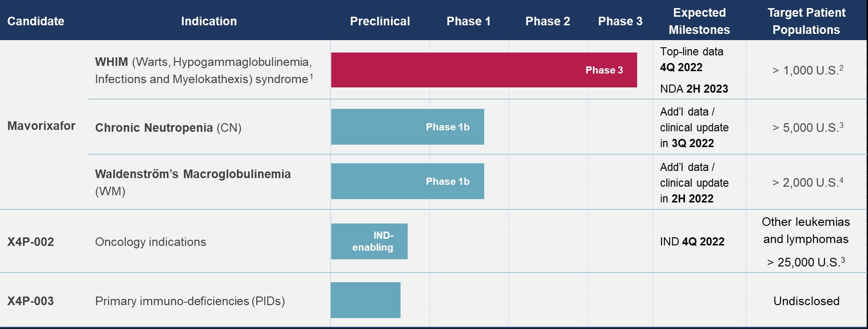Screen dimensions: 868x329
Task: Select the Candidate column header
Action: [36, 21]
